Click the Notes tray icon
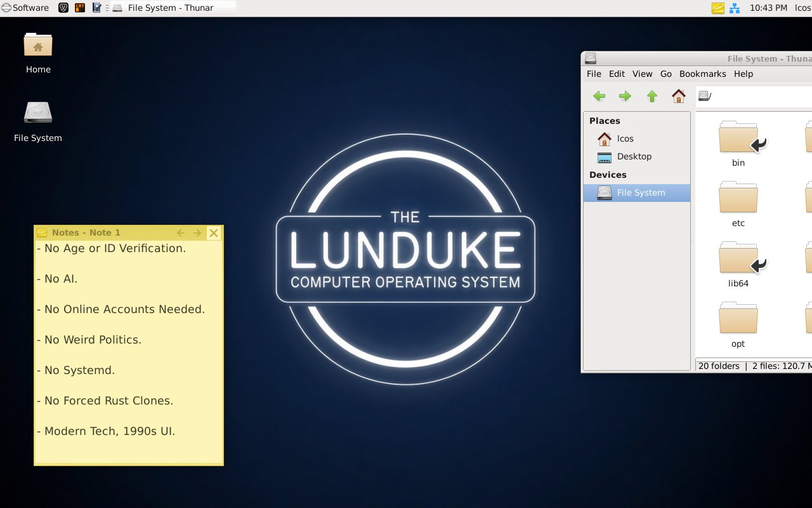 click(717, 8)
